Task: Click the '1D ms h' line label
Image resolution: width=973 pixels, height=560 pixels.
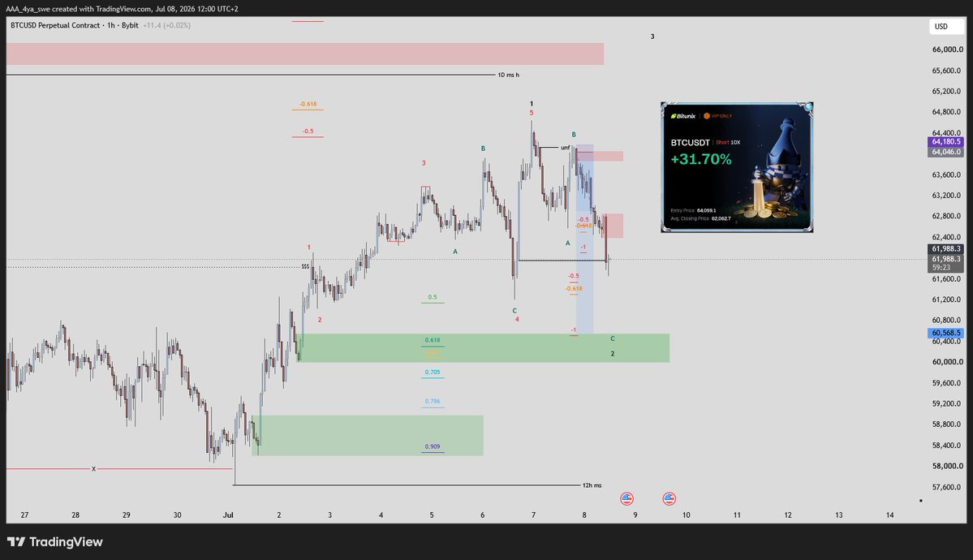Action: [x=508, y=75]
